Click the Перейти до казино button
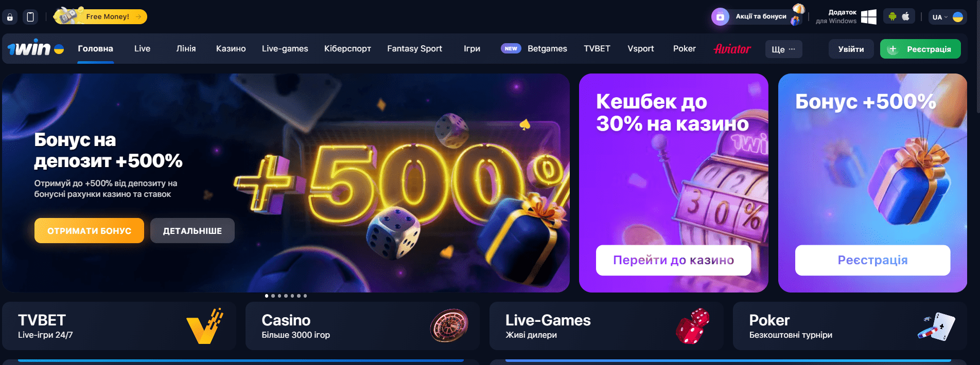This screenshot has width=980, height=365. coord(673,260)
